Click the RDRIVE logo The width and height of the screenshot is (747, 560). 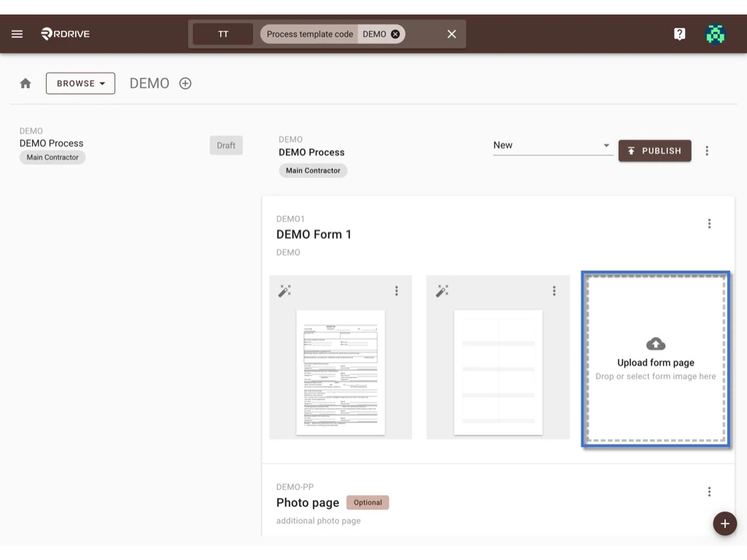[x=65, y=34]
